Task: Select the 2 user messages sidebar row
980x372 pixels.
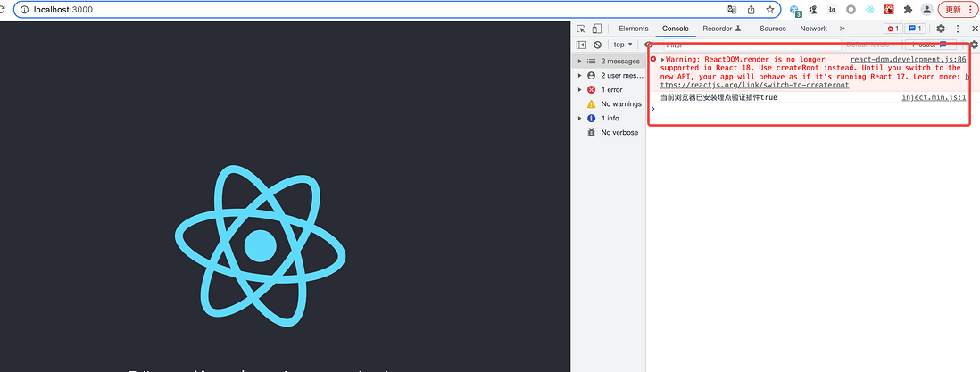Action: [609, 76]
